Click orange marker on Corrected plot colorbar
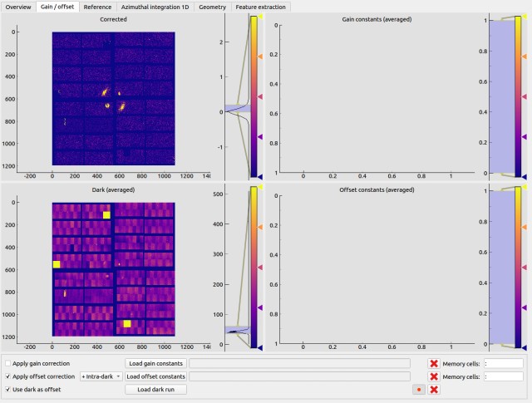The image size is (532, 403). point(260,57)
